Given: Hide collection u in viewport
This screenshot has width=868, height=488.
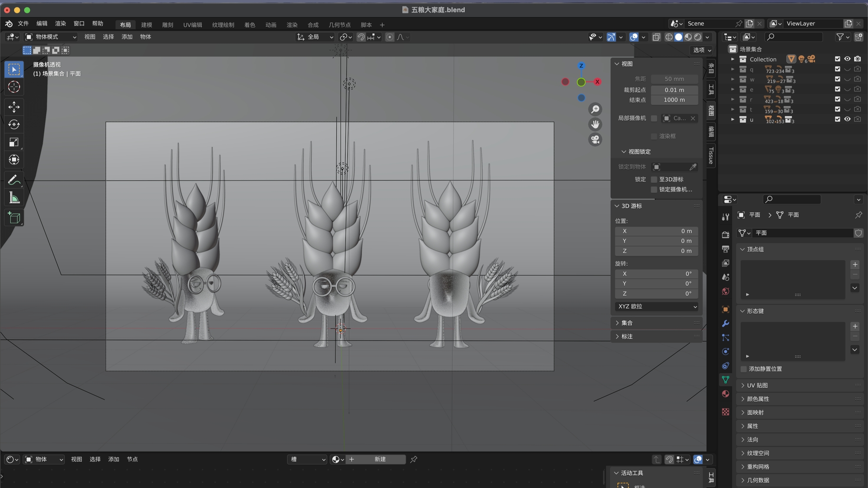Looking at the screenshot, I should [x=847, y=119].
